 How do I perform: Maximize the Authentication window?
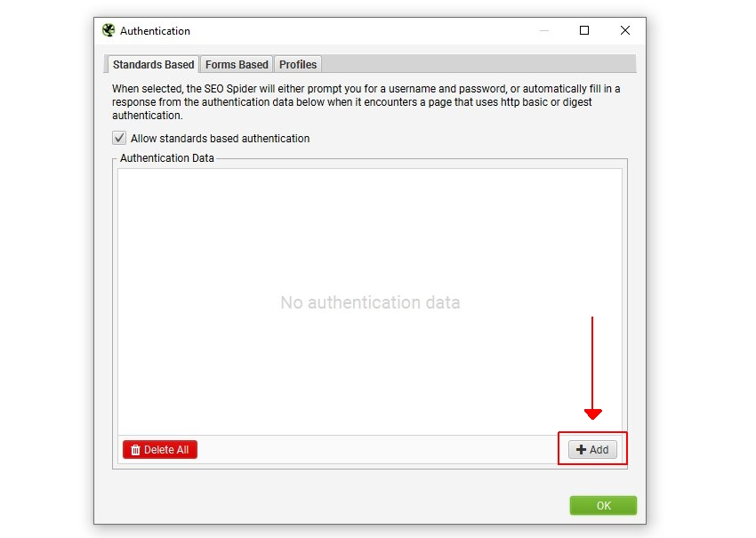(584, 30)
